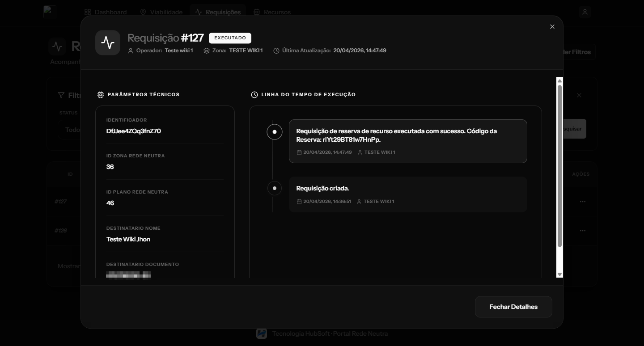Click the #126 ID in background table
Viewport: 644px width, 346px height.
tap(60, 231)
